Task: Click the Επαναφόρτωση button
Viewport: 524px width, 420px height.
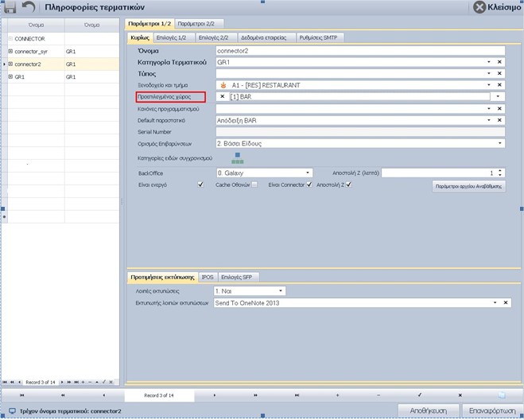Action: (x=492, y=410)
